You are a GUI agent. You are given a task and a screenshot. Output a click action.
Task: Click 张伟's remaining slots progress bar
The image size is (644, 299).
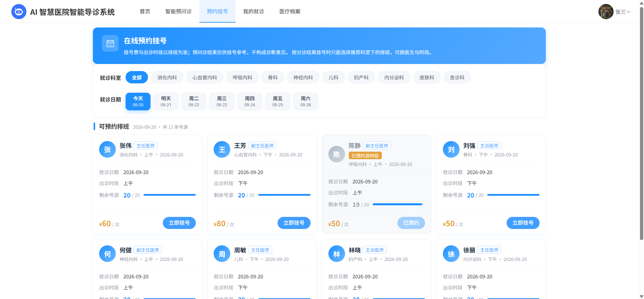click(x=170, y=195)
